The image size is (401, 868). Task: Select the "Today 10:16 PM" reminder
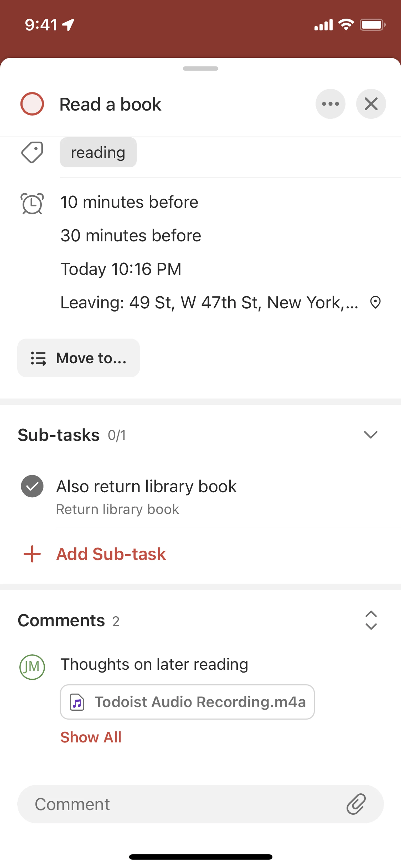point(121,269)
